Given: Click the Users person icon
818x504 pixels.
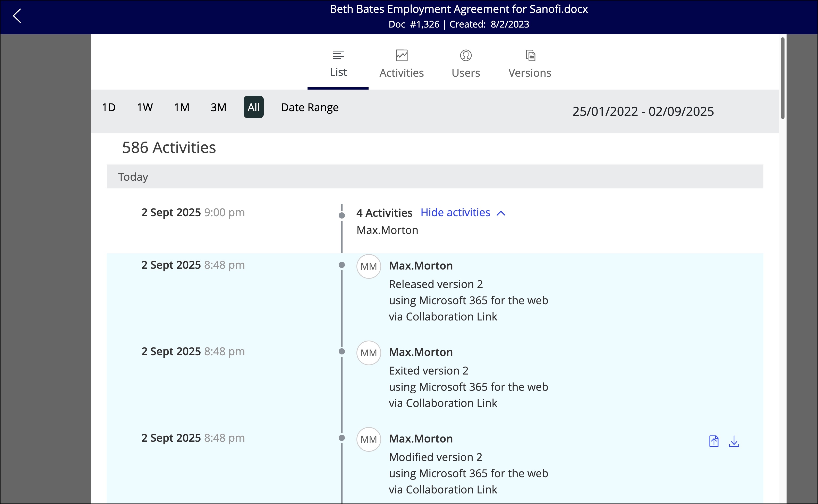Looking at the screenshot, I should pyautogui.click(x=465, y=55).
